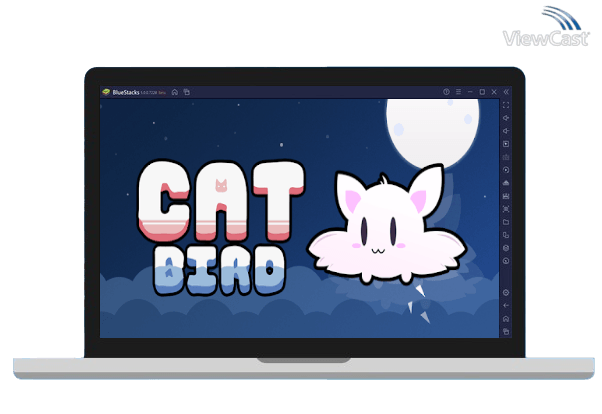This screenshot has height=414, width=602.
Task: Go to Android home via sidebar icon
Action: point(506,319)
